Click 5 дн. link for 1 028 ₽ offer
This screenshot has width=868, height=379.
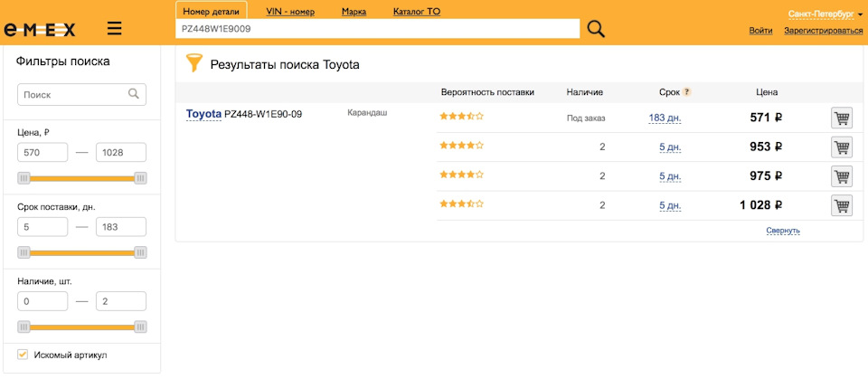coord(670,205)
